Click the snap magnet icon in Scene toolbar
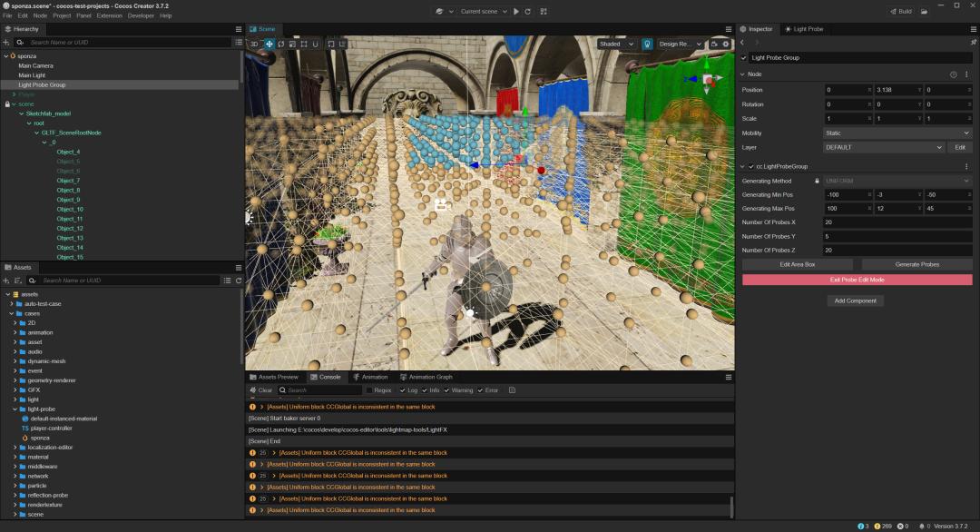 pos(315,44)
